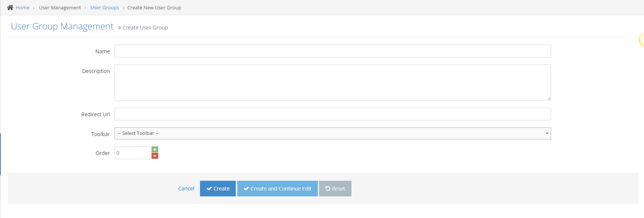
Task: Click the reset arrow icon on the Reset button
Action: (328, 189)
